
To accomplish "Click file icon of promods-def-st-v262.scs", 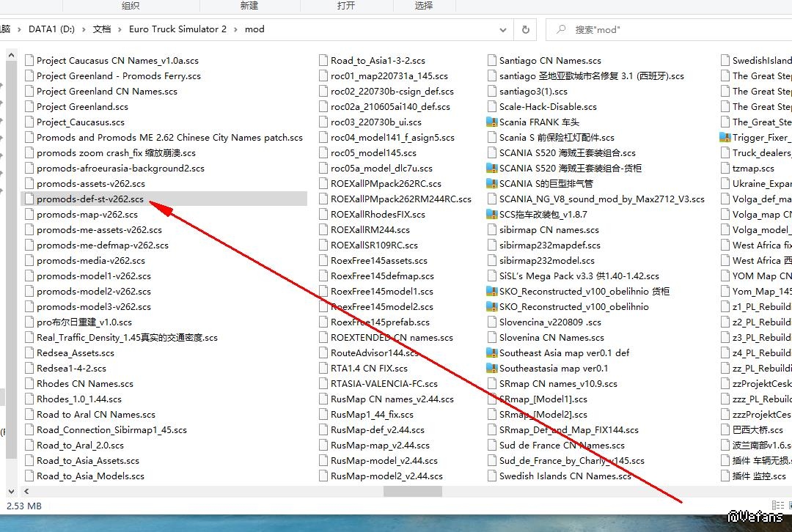I will [29, 199].
